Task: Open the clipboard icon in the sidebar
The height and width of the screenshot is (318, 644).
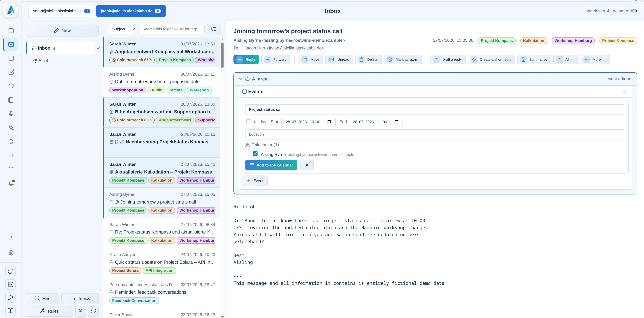Action: pyautogui.click(x=11, y=170)
